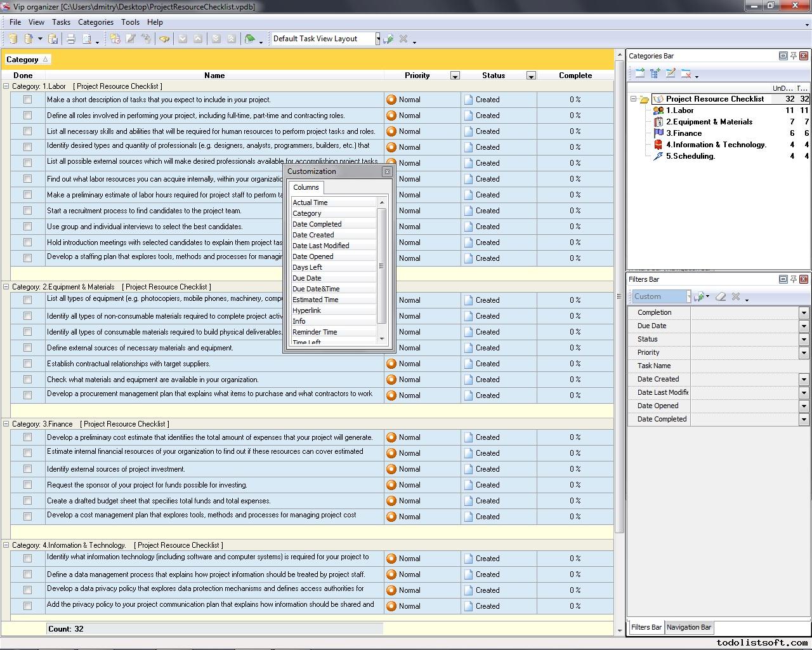
Task: Click the Name column header
Action: pyautogui.click(x=214, y=76)
